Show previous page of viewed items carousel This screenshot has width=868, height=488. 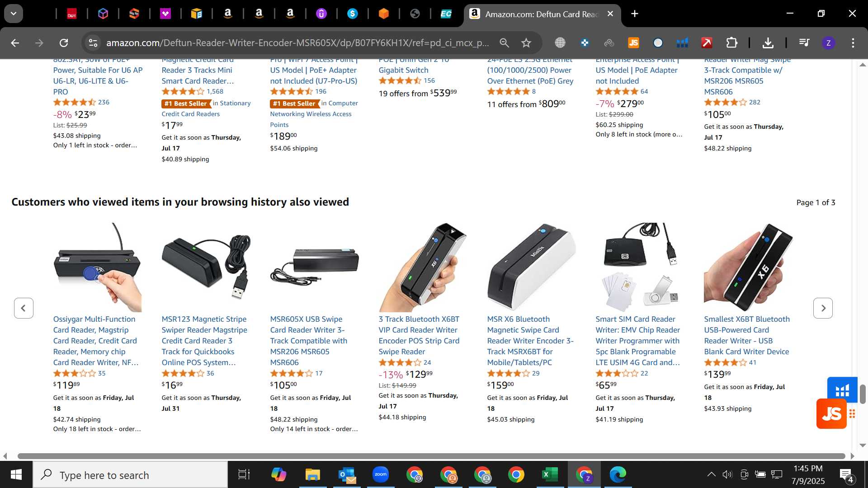pyautogui.click(x=24, y=308)
